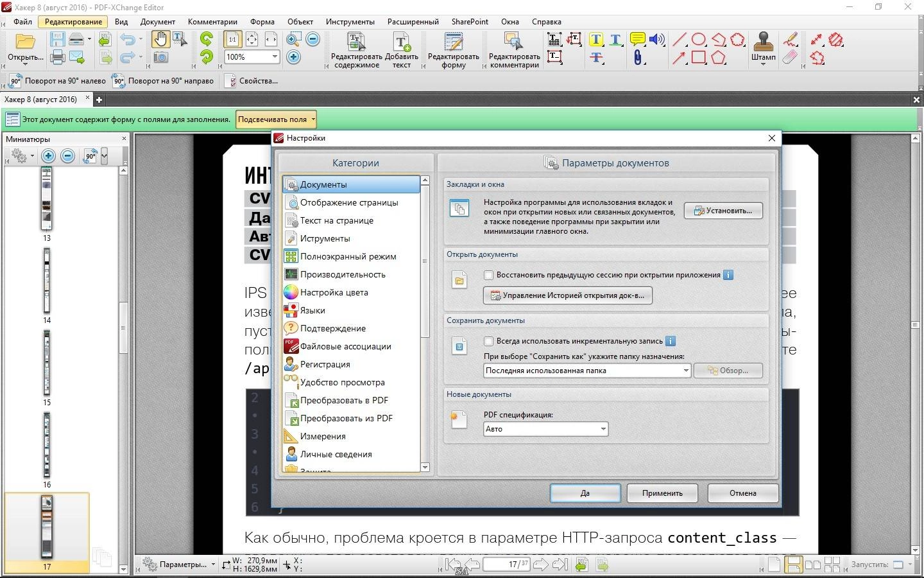Expand the Открыть dropdown arrow

(x=26, y=65)
